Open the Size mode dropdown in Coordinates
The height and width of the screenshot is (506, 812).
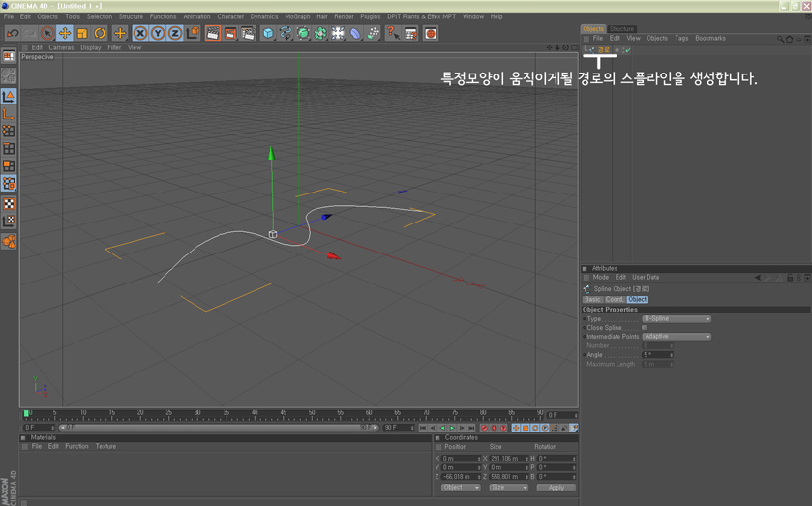tap(508, 488)
